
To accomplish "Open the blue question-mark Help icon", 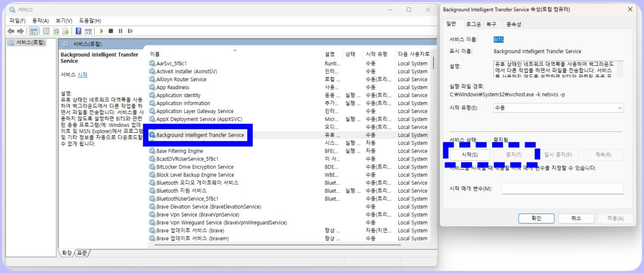I will pos(78,31).
